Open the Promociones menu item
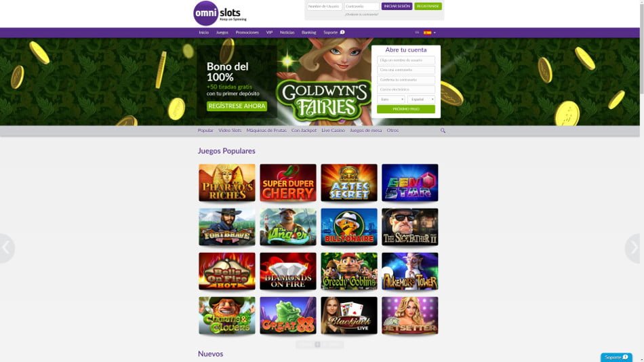This screenshot has width=644, height=362. (x=247, y=33)
